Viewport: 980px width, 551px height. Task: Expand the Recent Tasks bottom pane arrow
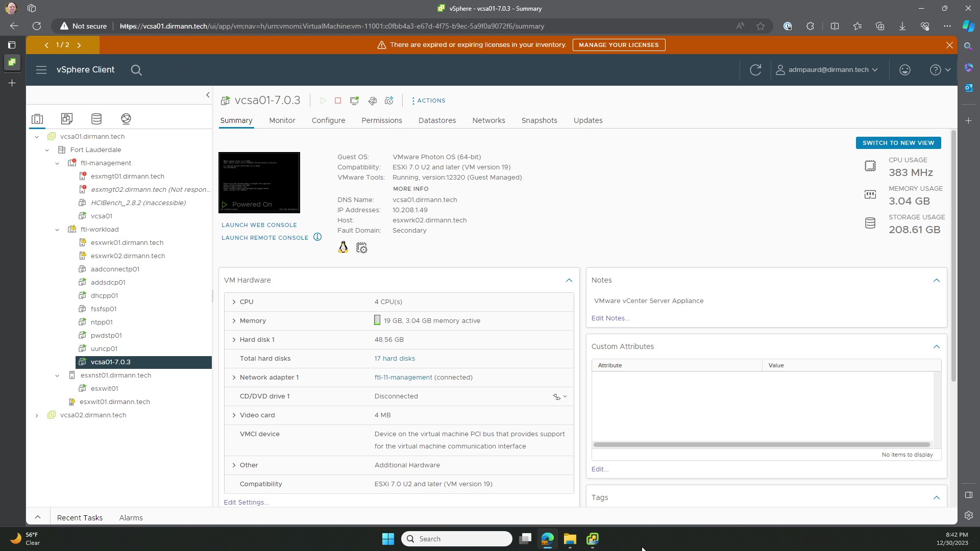click(x=38, y=517)
